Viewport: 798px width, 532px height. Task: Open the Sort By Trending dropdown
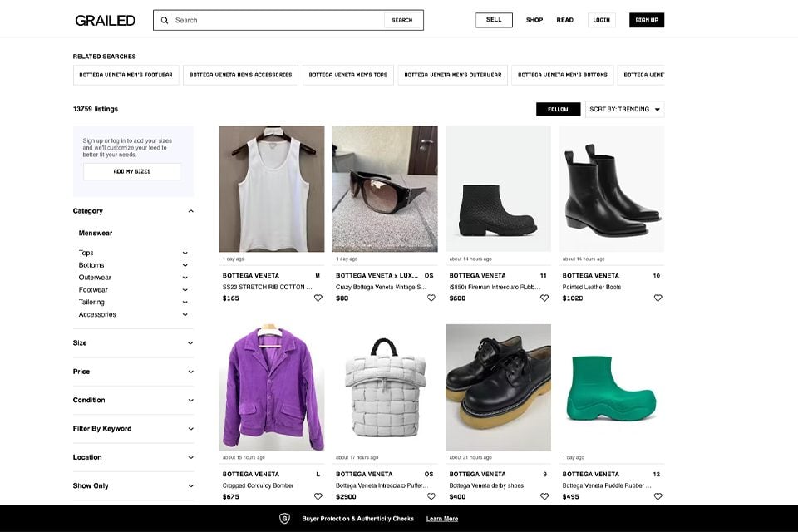tap(624, 109)
